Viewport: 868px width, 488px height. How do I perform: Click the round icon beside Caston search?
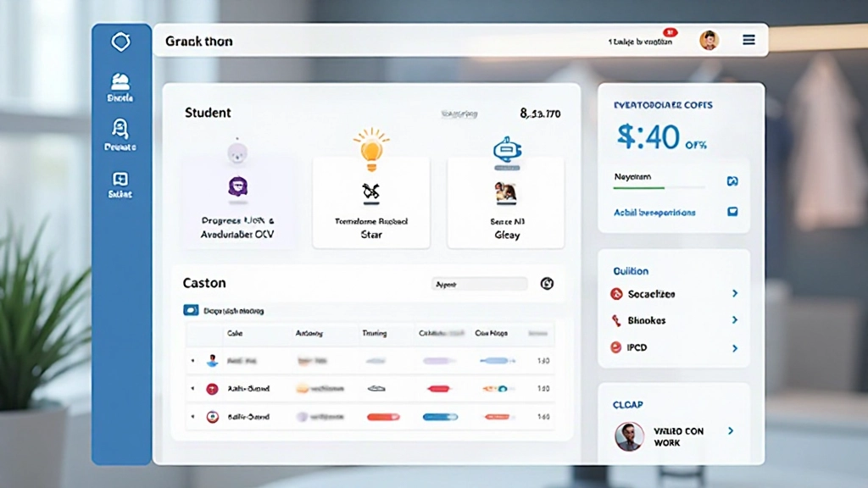547,284
